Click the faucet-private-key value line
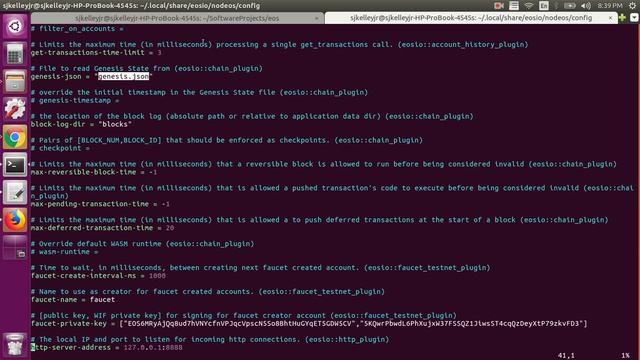 [309, 324]
